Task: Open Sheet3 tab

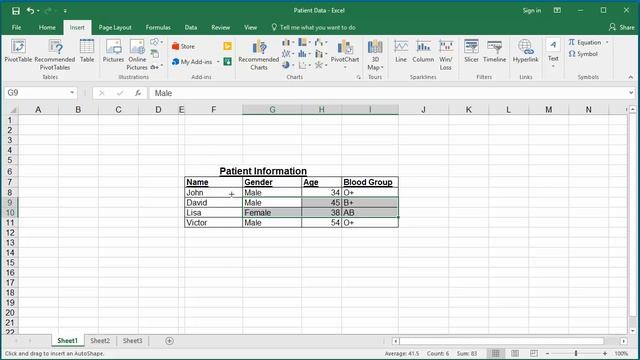Action: [x=133, y=341]
